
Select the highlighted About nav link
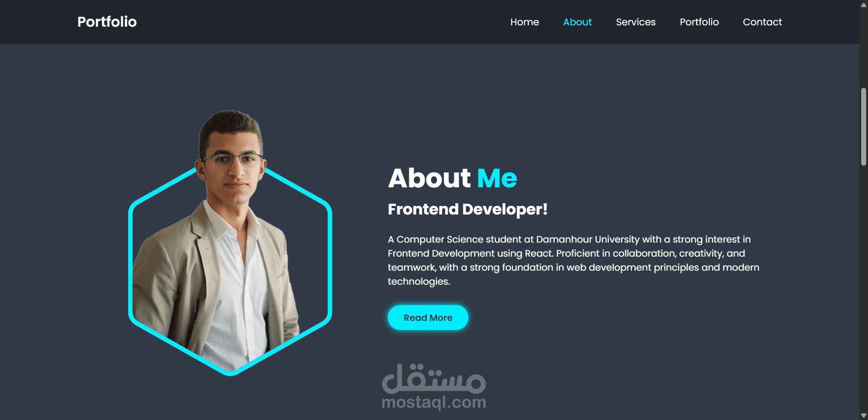tap(577, 22)
